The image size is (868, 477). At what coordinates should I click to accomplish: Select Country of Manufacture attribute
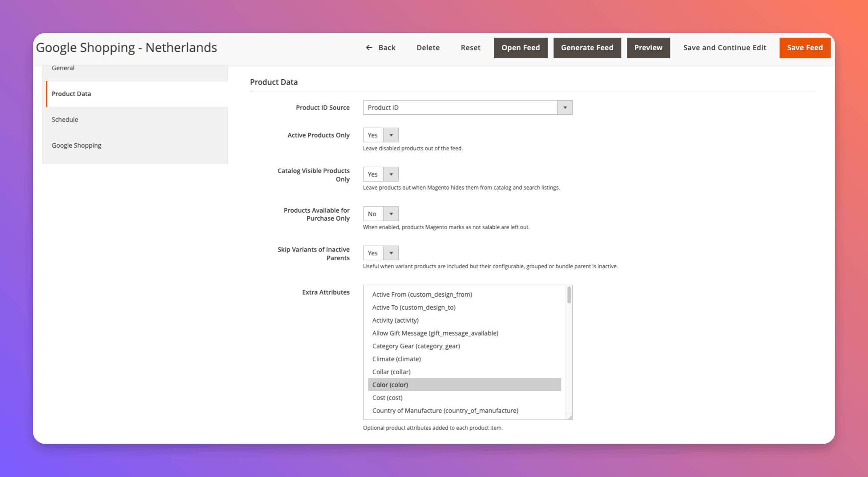click(x=464, y=411)
